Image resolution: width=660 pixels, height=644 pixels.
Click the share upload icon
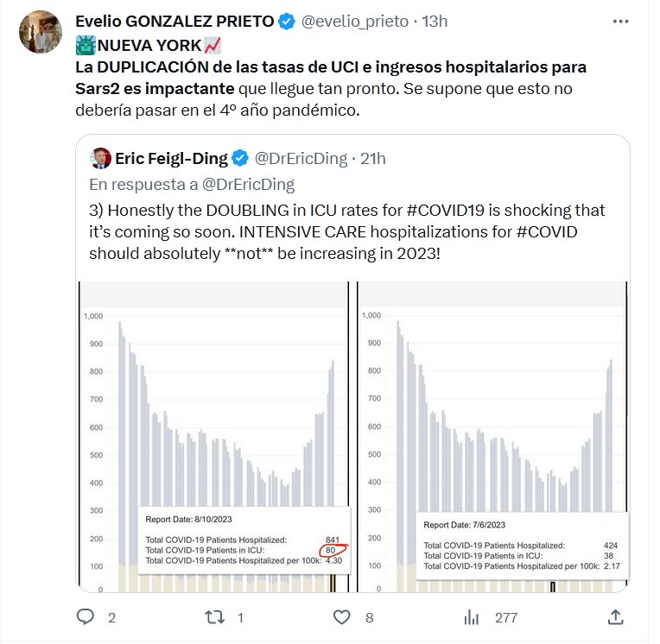[x=615, y=617]
